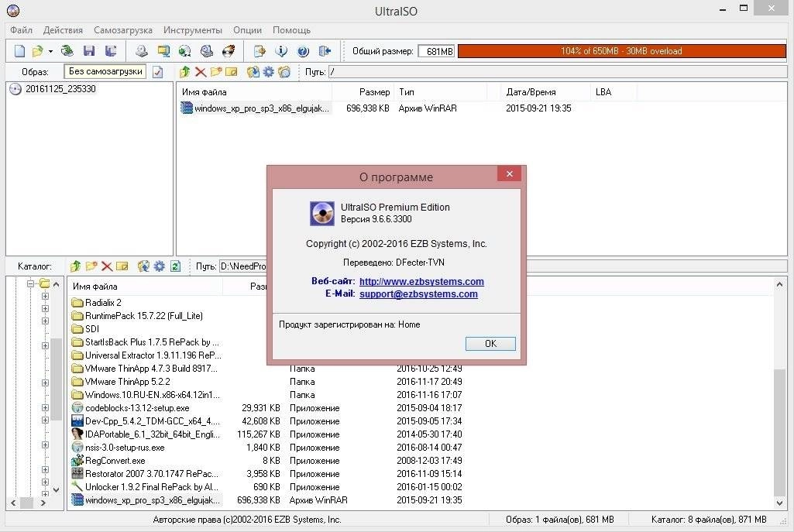794x532 pixels.
Task: Sort the image list by the Размер column
Action: point(363,92)
